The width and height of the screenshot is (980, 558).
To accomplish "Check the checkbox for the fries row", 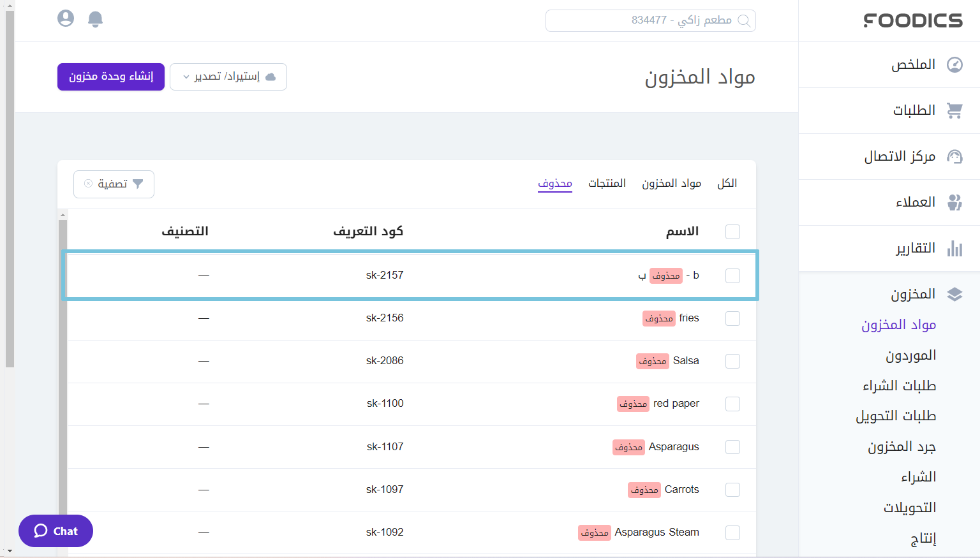I will [x=732, y=318].
